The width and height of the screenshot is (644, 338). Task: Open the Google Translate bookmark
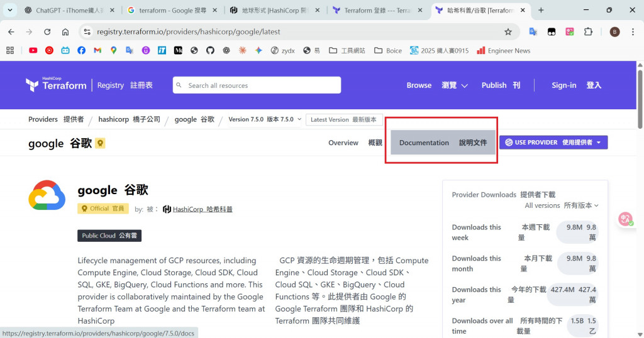pyautogui.click(x=130, y=50)
